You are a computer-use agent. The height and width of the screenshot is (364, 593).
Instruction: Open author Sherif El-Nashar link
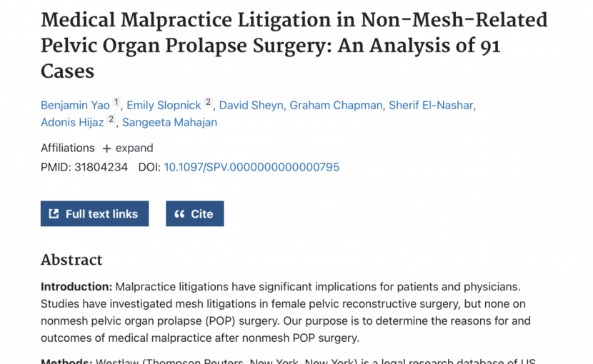[x=431, y=105]
